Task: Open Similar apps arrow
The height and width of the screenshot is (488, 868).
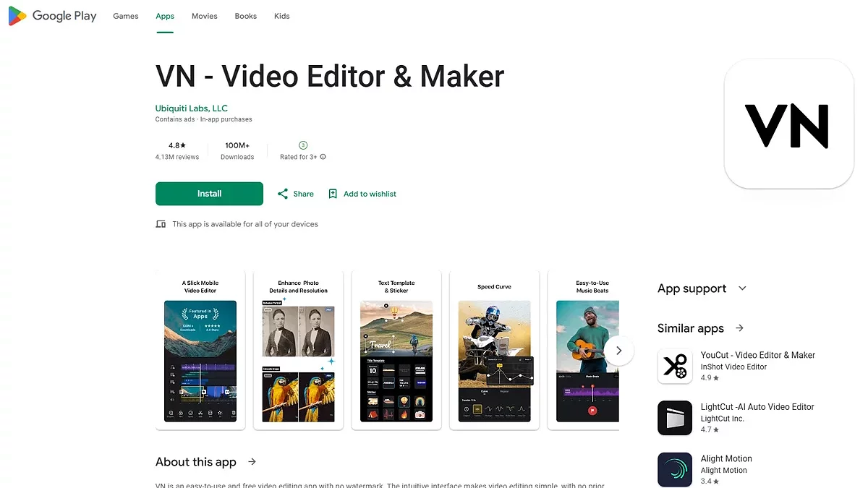Action: pyautogui.click(x=739, y=328)
